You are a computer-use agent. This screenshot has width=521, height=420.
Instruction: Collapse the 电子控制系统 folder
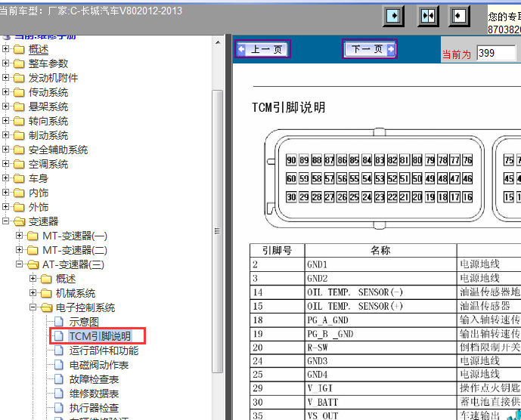33,307
